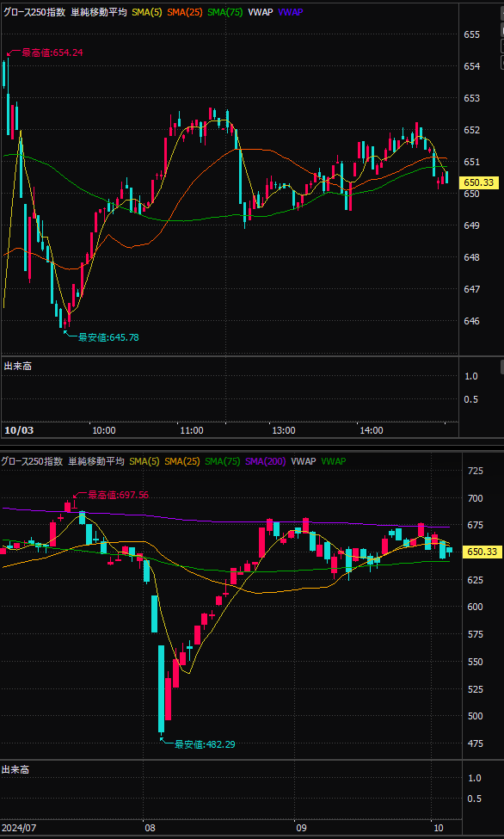Viewport: 504px width, 839px height.
Task: Click white VWAP legend on the daily chart
Action: 303,461
